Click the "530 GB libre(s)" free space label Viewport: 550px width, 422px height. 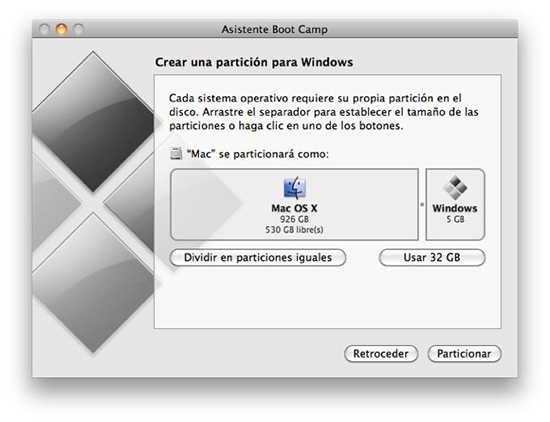pos(294,230)
